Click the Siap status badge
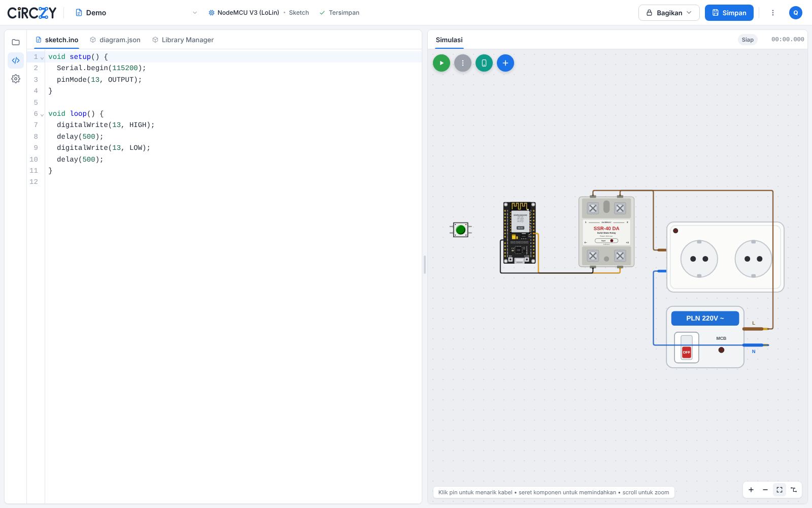This screenshot has height=508, width=812. coord(748,40)
